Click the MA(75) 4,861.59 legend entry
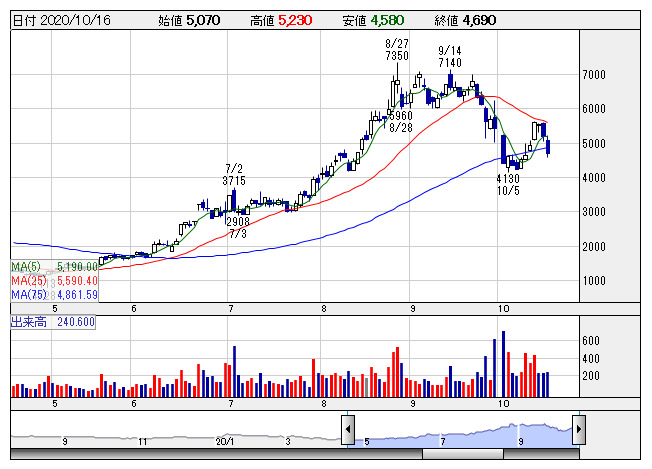This screenshot has width=652, height=469. [54, 295]
